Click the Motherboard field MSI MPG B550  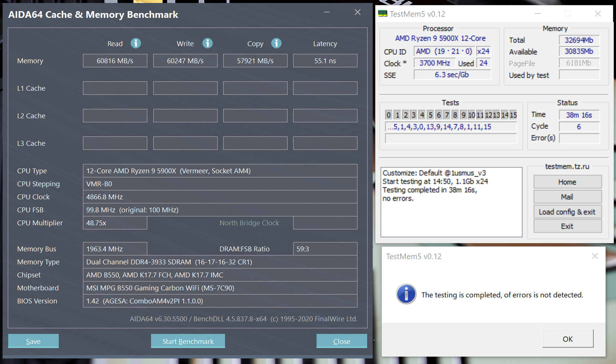point(220,288)
